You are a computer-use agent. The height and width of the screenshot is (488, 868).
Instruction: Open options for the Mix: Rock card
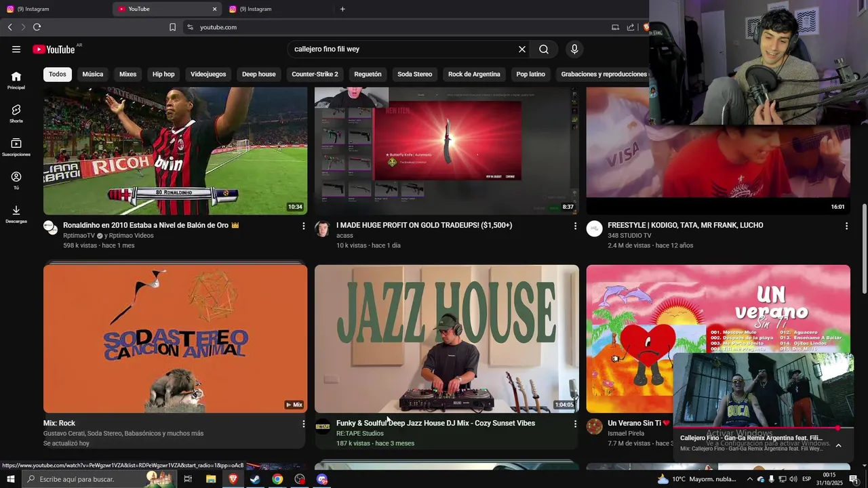303,424
